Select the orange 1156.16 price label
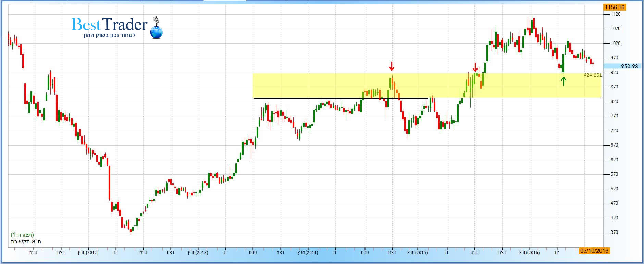The height and width of the screenshot is (264, 644). click(x=615, y=7)
